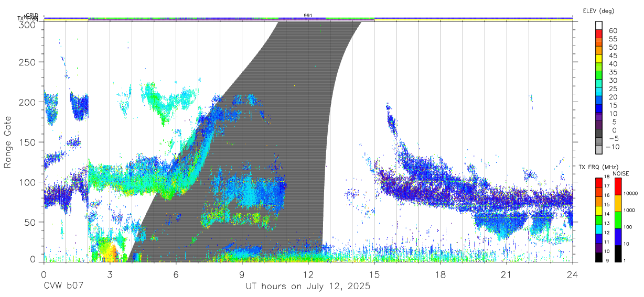This screenshot has height=297, width=644.
Task: Click the 'ELEV (deg)' color bar title
Action: click(598, 11)
